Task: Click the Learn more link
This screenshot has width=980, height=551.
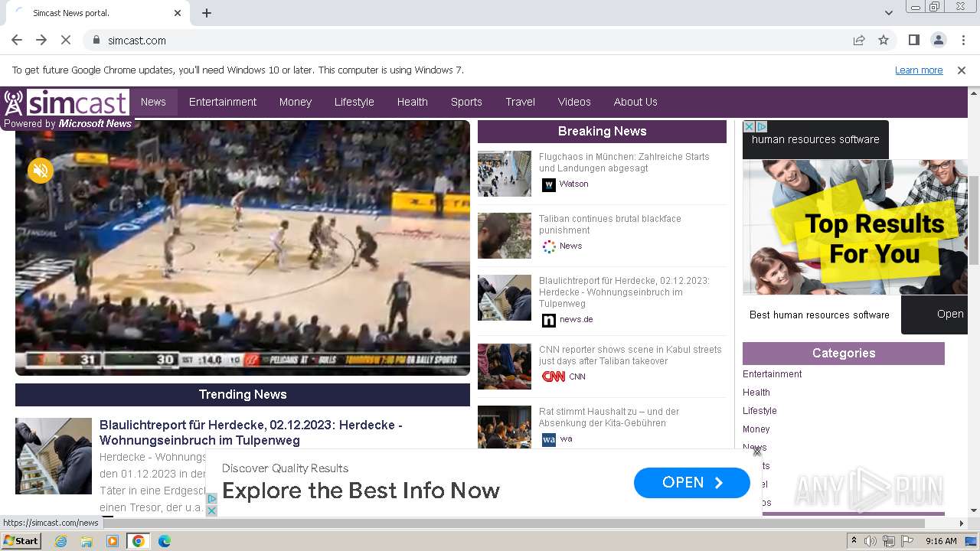Action: 919,70
